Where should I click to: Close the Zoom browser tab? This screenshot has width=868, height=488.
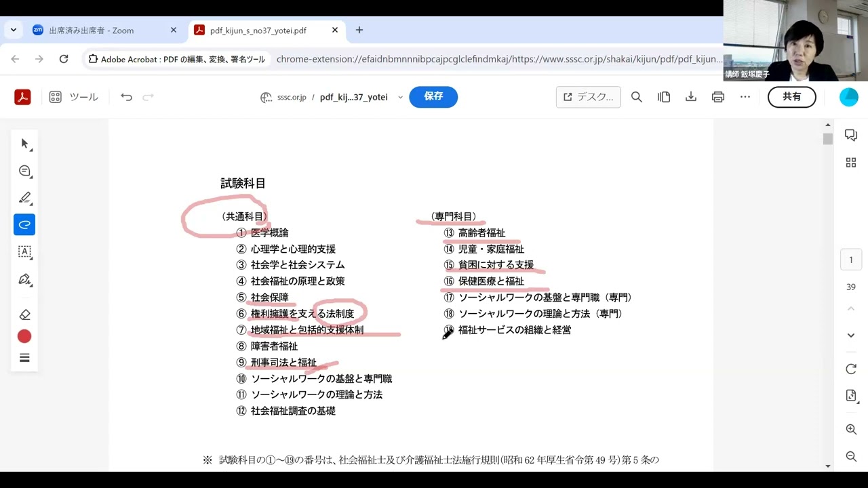173,30
